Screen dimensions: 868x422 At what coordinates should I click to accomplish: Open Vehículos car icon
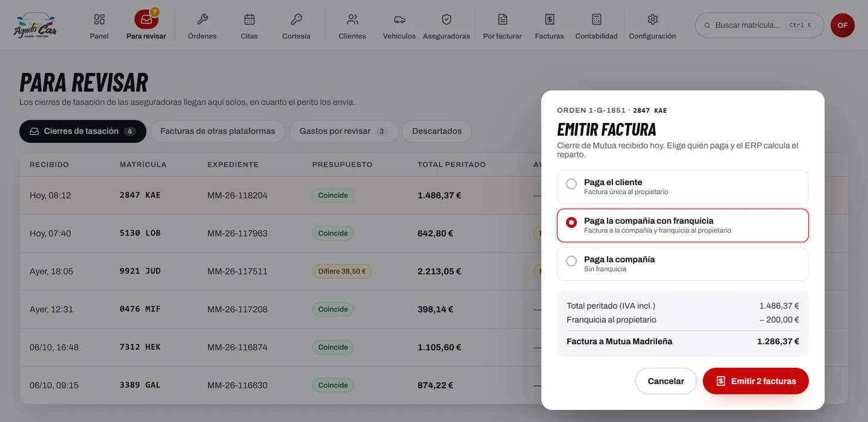(x=399, y=19)
